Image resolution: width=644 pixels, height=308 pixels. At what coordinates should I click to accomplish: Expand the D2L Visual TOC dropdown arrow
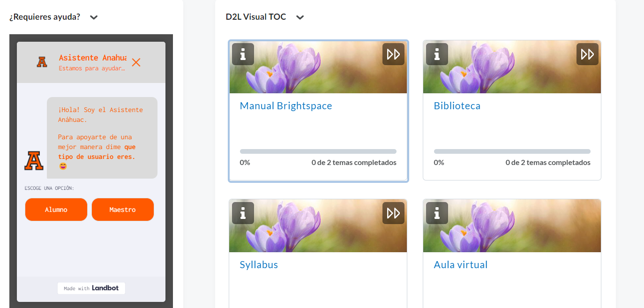click(300, 17)
